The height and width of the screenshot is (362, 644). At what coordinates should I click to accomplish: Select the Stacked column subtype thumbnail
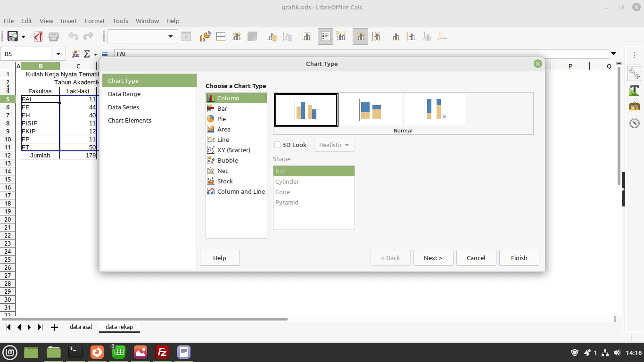pyautogui.click(x=371, y=110)
